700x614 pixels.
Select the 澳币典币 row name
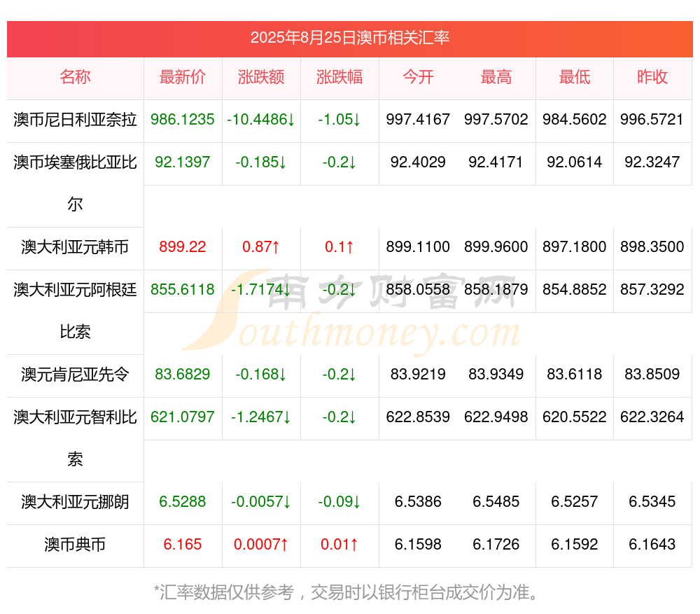point(75,545)
